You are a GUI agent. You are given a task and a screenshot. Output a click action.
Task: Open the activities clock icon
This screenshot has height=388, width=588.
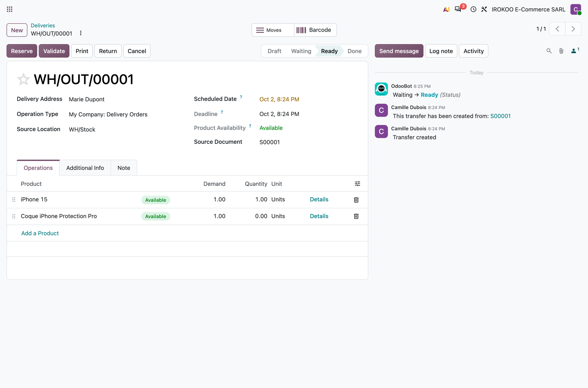473,9
